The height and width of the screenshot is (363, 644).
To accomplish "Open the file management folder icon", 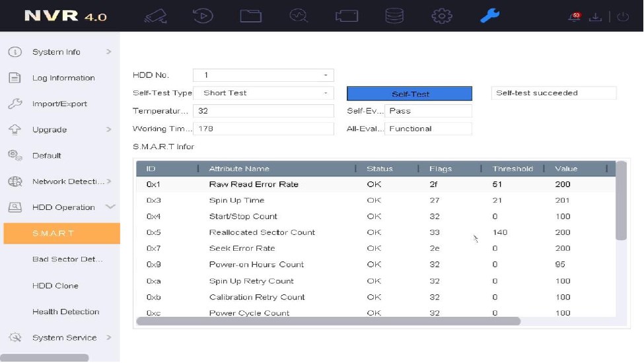I will pyautogui.click(x=250, y=16).
